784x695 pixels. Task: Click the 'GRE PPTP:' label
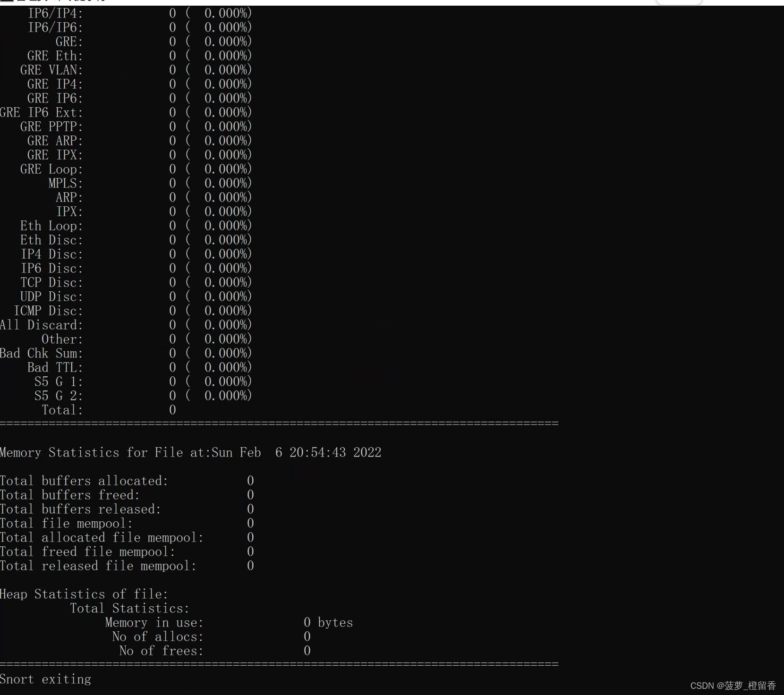[x=51, y=127]
